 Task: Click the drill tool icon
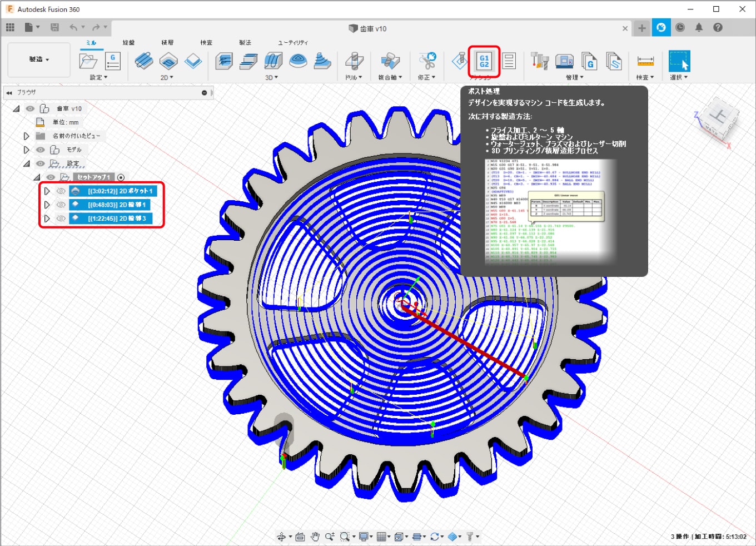pyautogui.click(x=354, y=61)
